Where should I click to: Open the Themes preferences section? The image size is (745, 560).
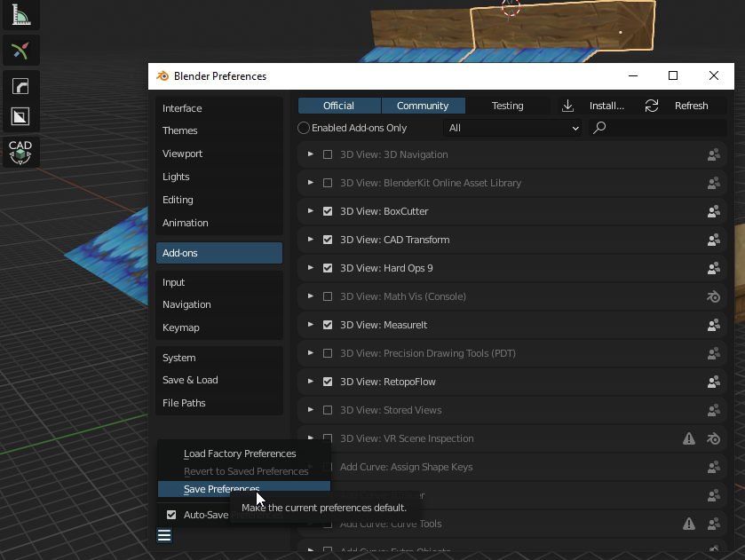coord(219,130)
